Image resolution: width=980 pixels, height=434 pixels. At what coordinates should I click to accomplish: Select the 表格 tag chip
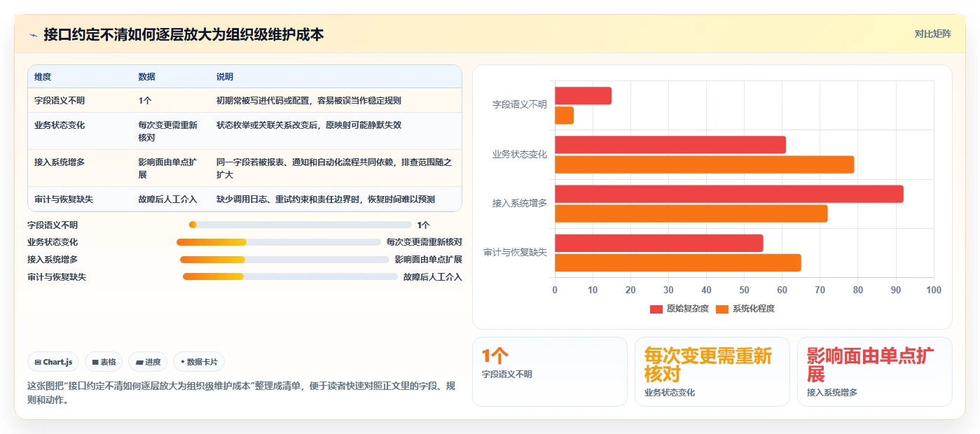[x=104, y=362]
